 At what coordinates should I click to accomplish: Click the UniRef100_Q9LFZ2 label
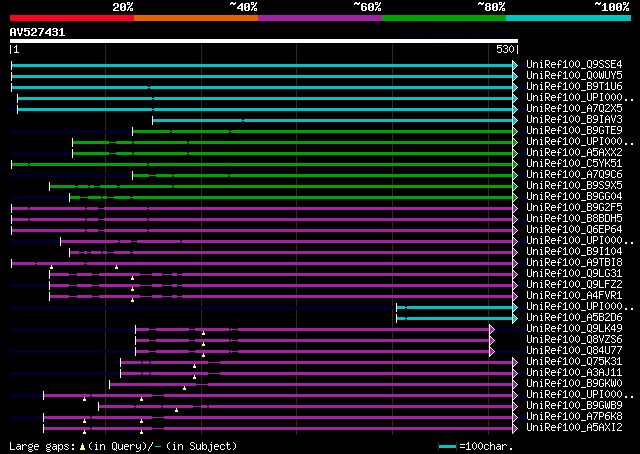pyautogui.click(x=574, y=285)
